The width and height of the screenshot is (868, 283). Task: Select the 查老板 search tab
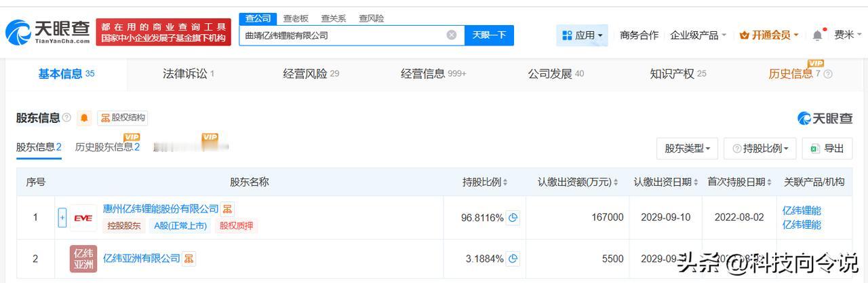coord(296,18)
